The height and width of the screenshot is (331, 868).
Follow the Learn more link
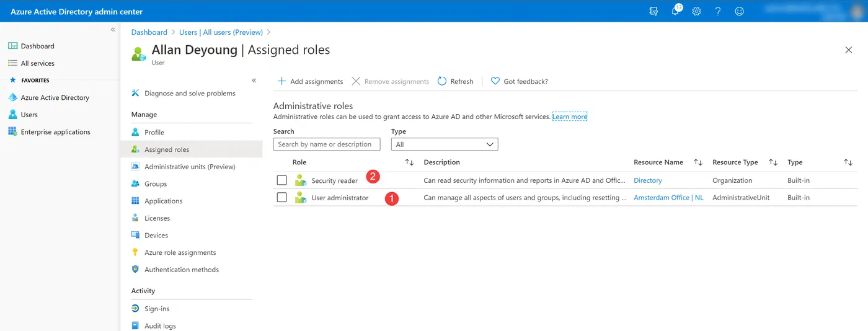570,117
